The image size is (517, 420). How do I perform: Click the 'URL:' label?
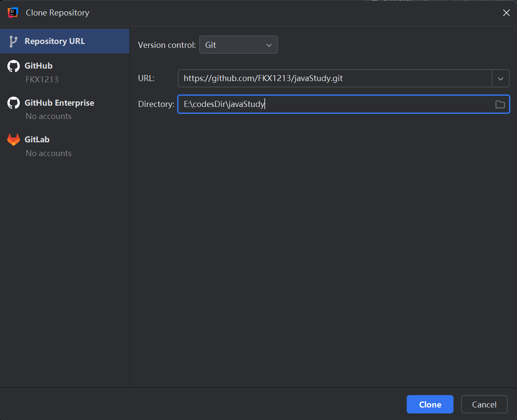pos(146,78)
